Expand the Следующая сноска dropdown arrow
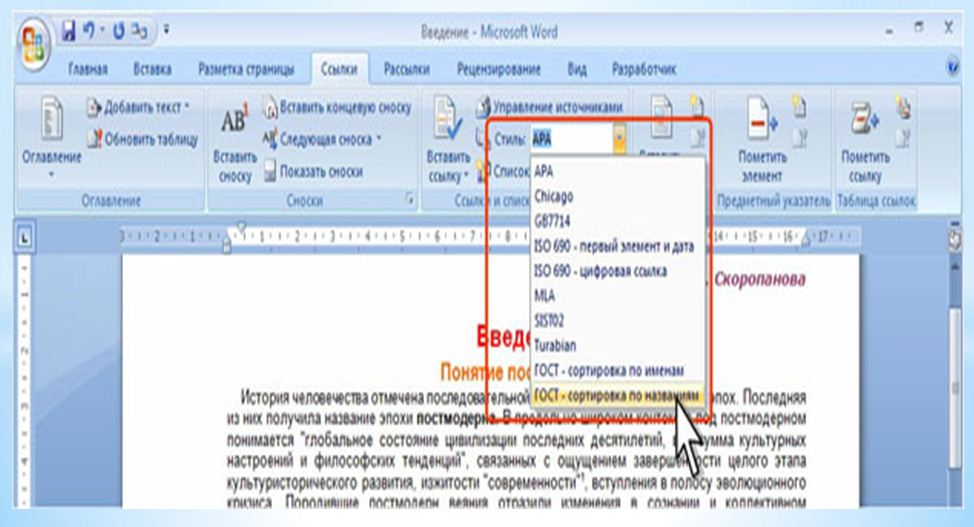 tap(379, 139)
